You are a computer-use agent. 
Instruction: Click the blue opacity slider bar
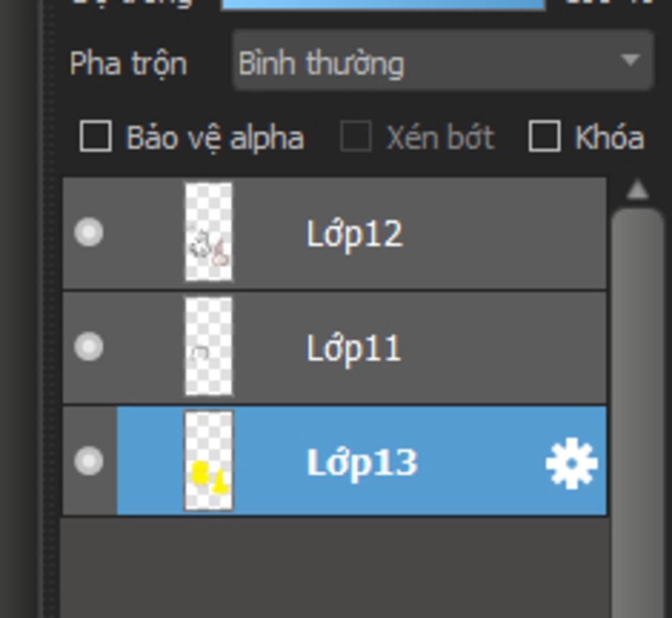point(383,5)
